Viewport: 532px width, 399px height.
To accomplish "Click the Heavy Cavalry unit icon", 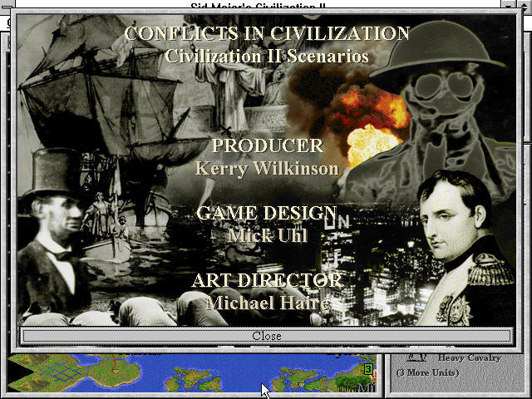I will 416,357.
